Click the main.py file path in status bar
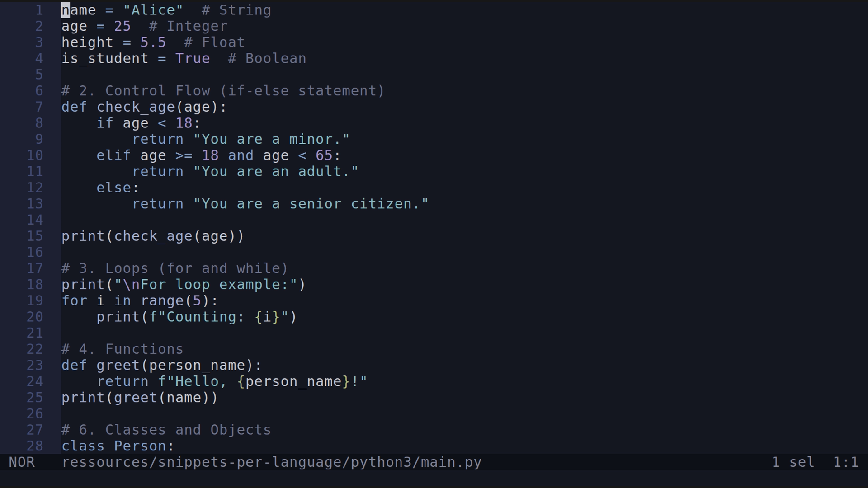This screenshot has height=488, width=868. pos(271,462)
